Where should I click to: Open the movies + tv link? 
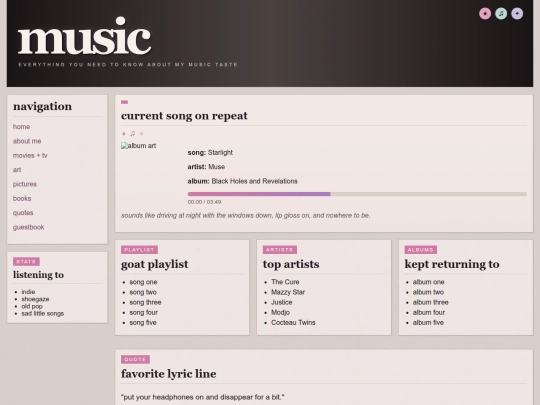[30, 156]
